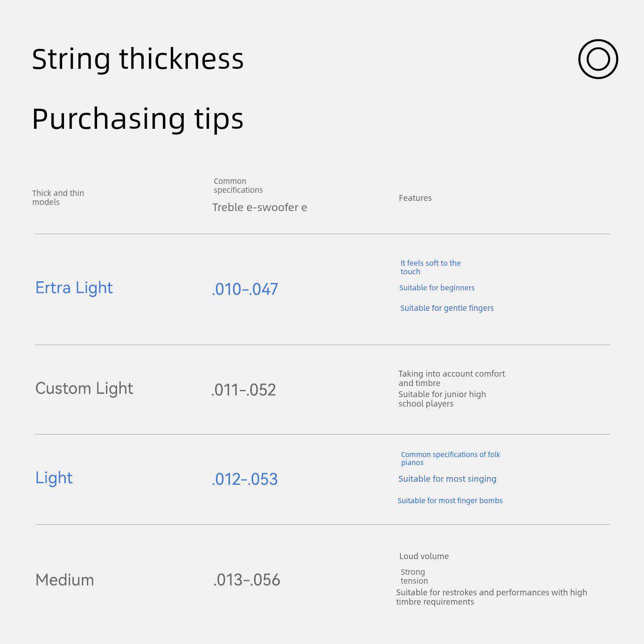
Task: Click "Suitable for beginners" feature text
Action: tap(436, 288)
